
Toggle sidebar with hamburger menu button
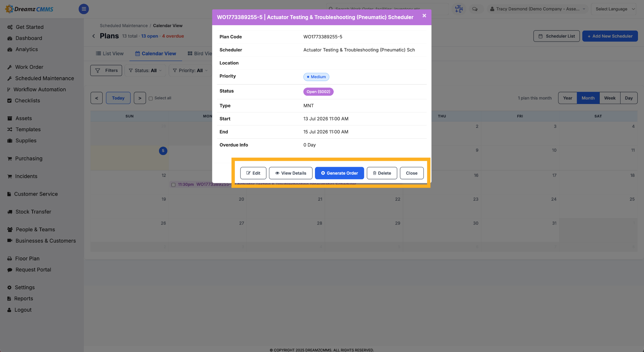pyautogui.click(x=84, y=9)
